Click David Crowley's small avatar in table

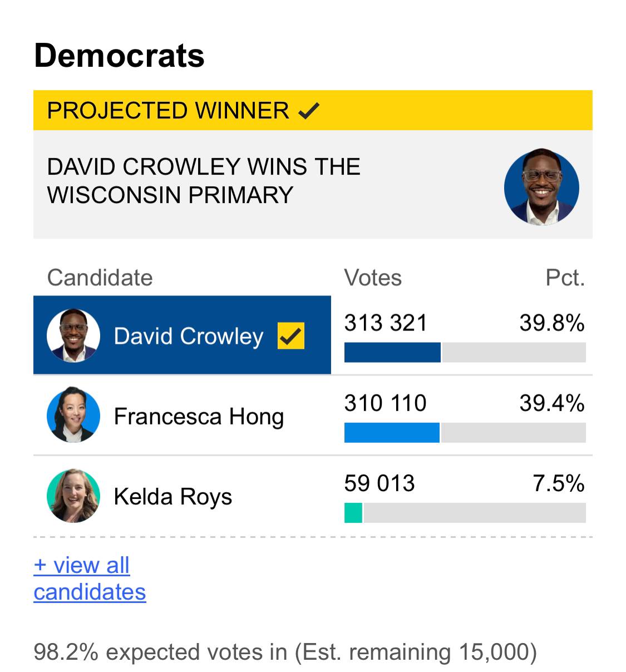click(x=73, y=335)
